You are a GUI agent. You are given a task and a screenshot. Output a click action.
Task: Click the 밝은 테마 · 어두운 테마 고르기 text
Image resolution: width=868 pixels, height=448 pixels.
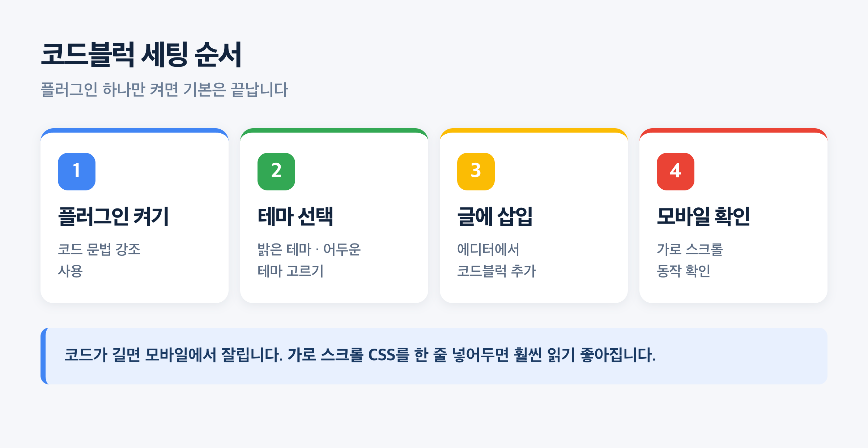click(x=309, y=260)
